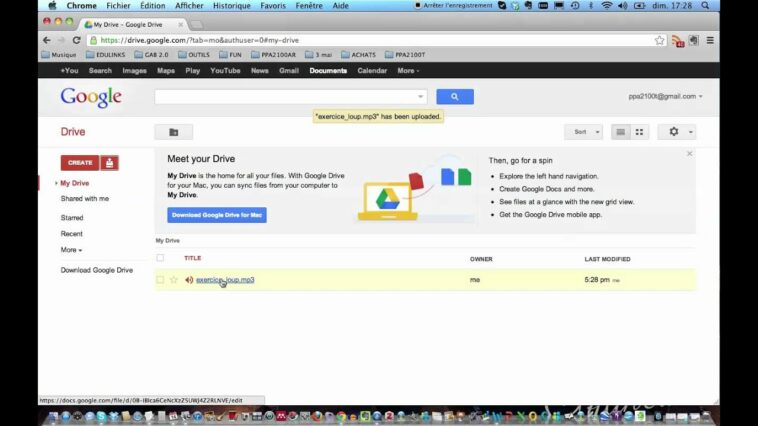Open the ppa2100t@gmail.com account menu

pyautogui.click(x=665, y=96)
